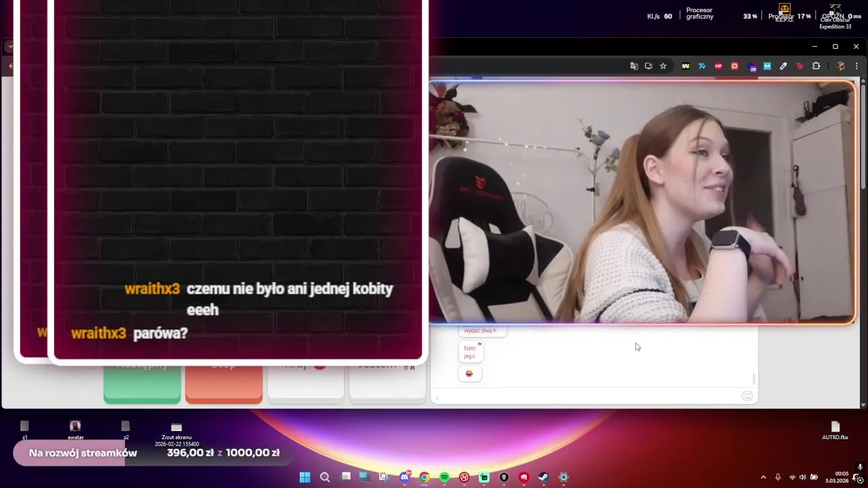Open emoji picker in chat input
The image size is (868, 488).
[747, 396]
